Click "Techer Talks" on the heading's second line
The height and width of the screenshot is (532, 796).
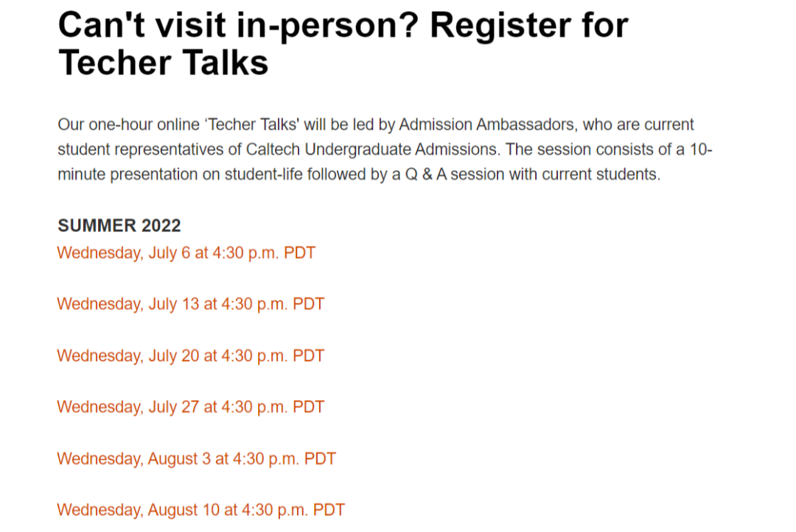(163, 62)
